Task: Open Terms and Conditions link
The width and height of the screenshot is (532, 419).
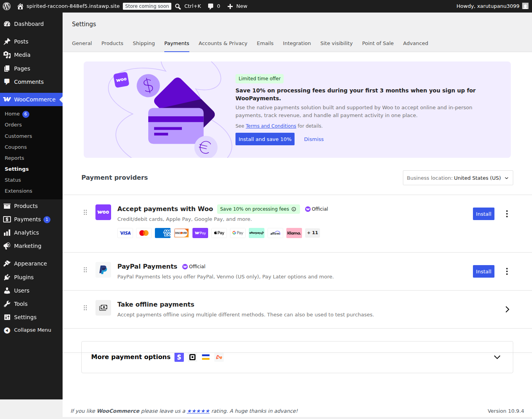Action: (x=271, y=126)
